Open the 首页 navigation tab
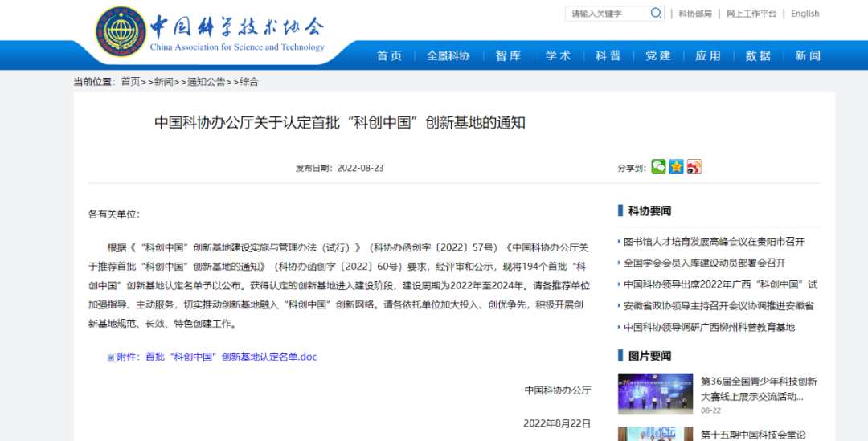This screenshot has width=868, height=441. pyautogui.click(x=390, y=55)
